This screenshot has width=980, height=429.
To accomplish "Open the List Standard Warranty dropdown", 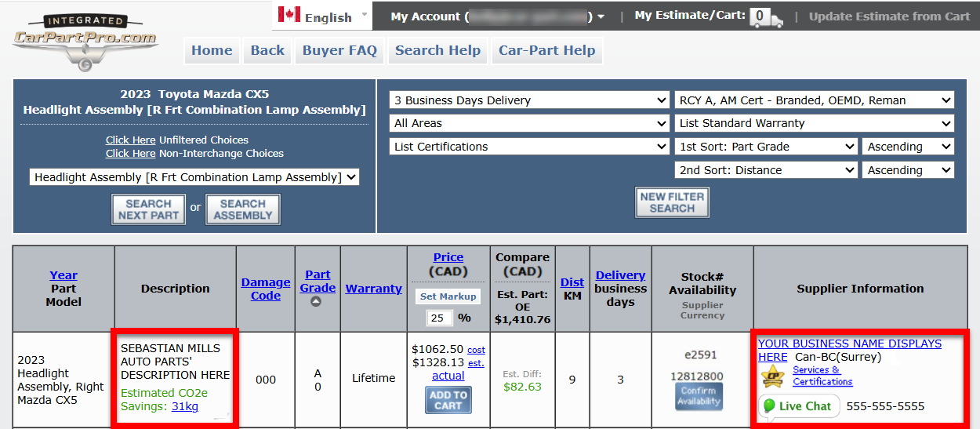I will (815, 123).
